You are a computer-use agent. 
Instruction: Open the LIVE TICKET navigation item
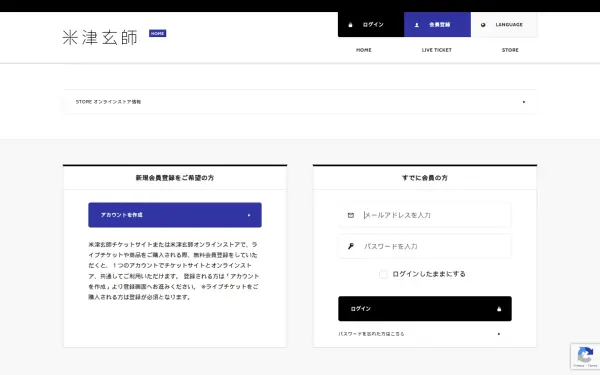pyautogui.click(x=437, y=50)
